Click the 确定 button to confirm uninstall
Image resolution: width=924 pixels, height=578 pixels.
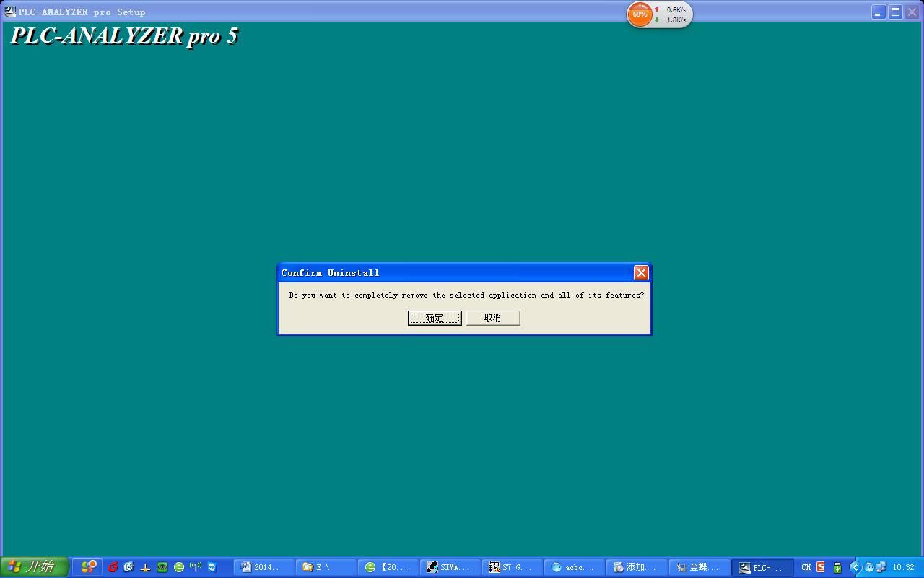[x=435, y=318]
